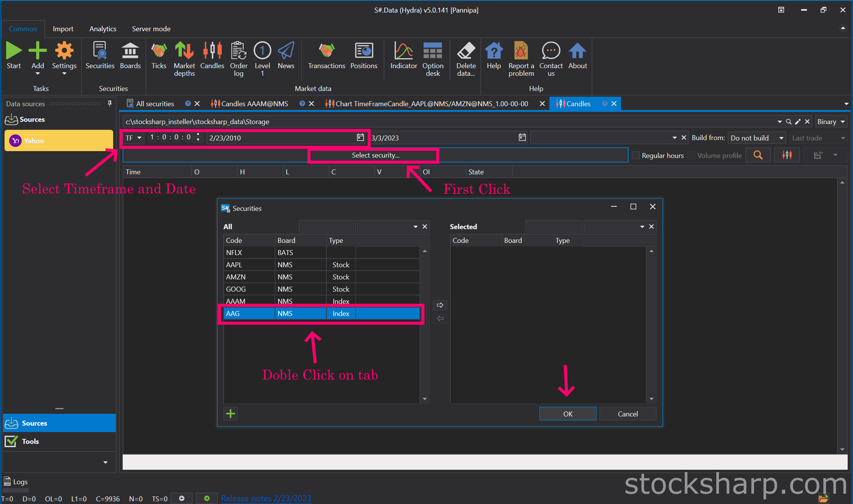
Task: Open the Do not build dropdown
Action: click(757, 138)
